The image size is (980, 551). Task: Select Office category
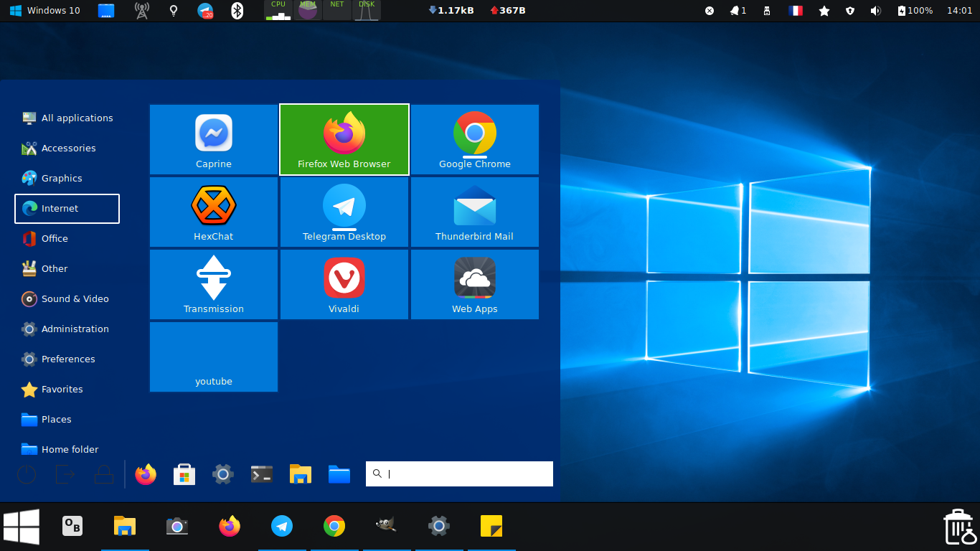click(67, 239)
